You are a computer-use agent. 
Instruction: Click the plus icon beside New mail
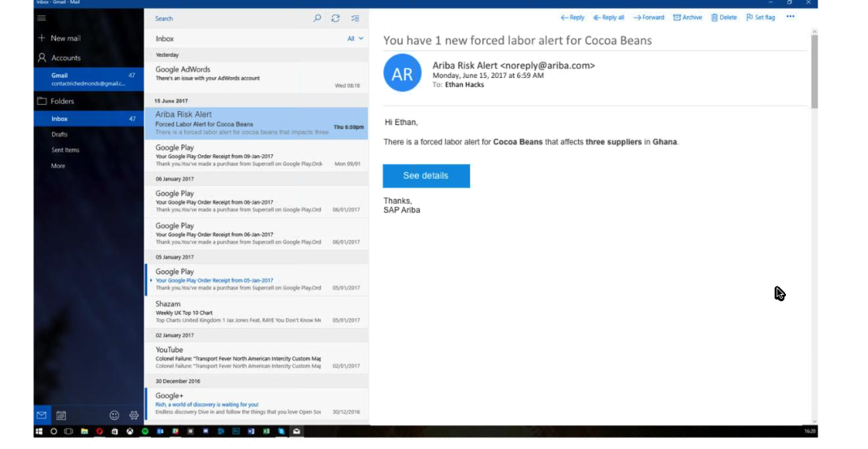[41, 38]
